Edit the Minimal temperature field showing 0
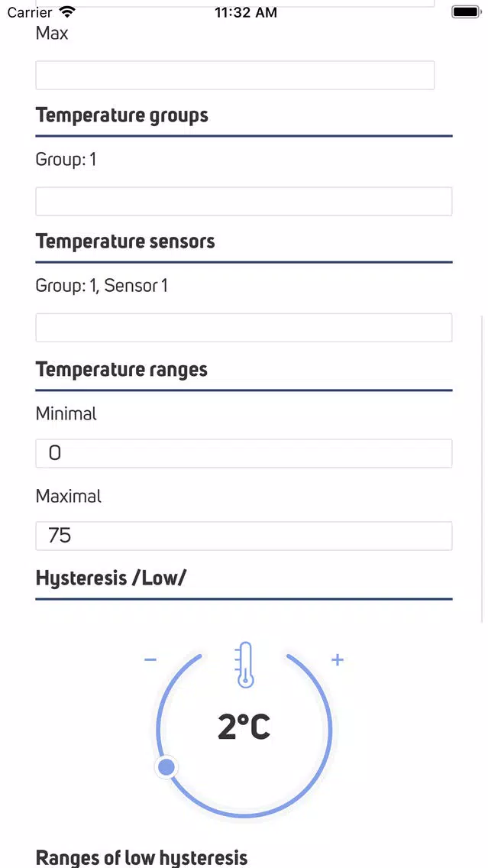The height and width of the screenshot is (868, 488). click(x=244, y=453)
